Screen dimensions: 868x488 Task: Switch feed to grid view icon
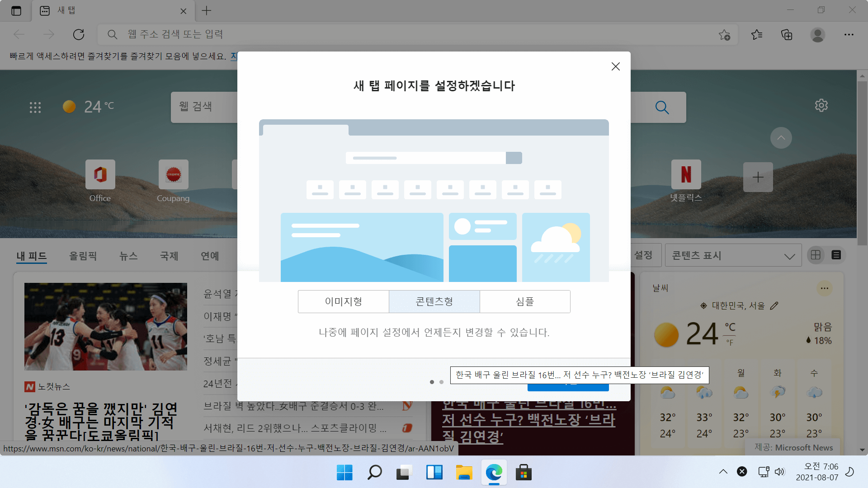tap(816, 255)
